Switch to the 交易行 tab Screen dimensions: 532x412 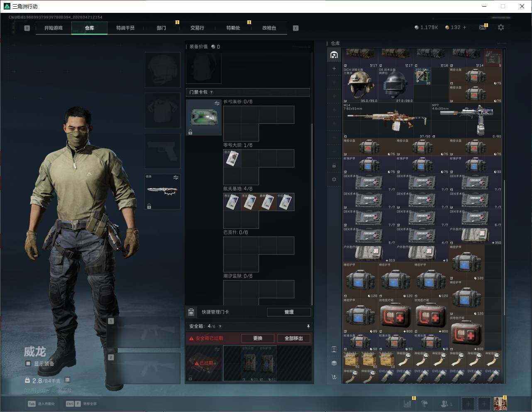[197, 28]
